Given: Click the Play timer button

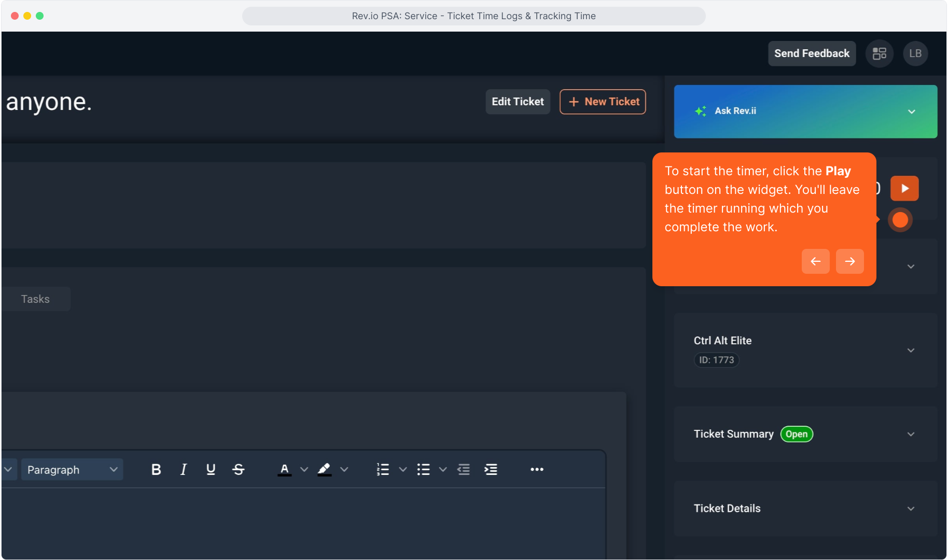Looking at the screenshot, I should pos(904,188).
